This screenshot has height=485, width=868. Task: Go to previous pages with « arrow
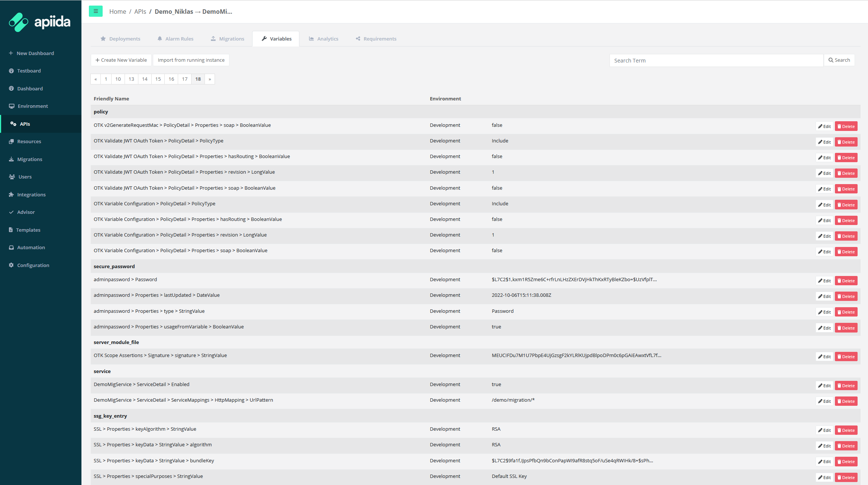click(96, 79)
